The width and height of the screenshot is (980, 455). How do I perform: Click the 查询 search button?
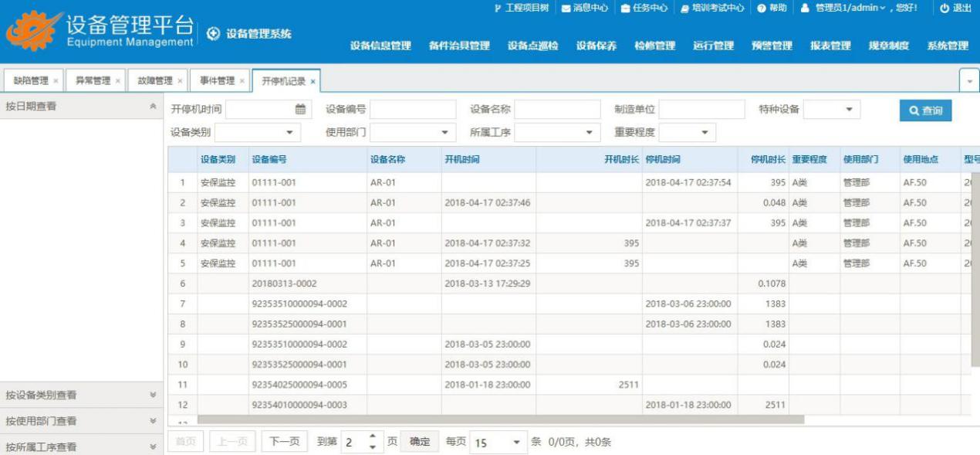925,110
